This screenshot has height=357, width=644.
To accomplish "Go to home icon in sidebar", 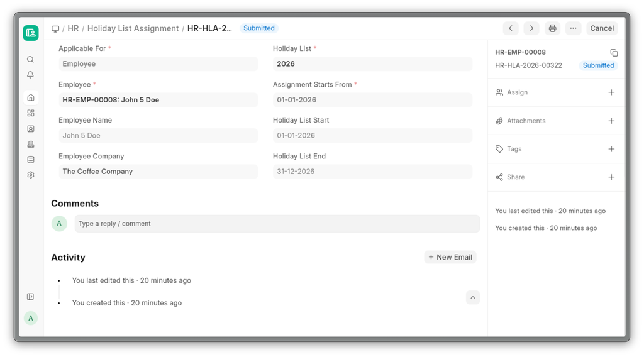I will click(30, 97).
